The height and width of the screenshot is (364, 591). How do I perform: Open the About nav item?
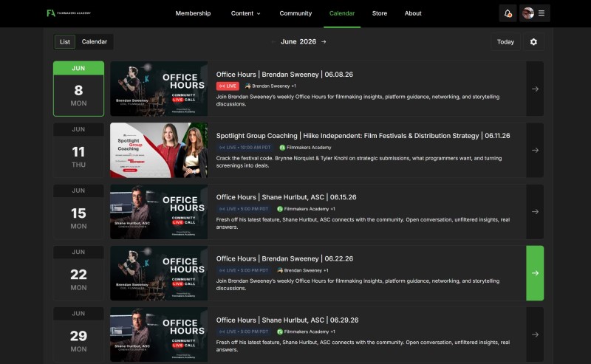tap(413, 13)
